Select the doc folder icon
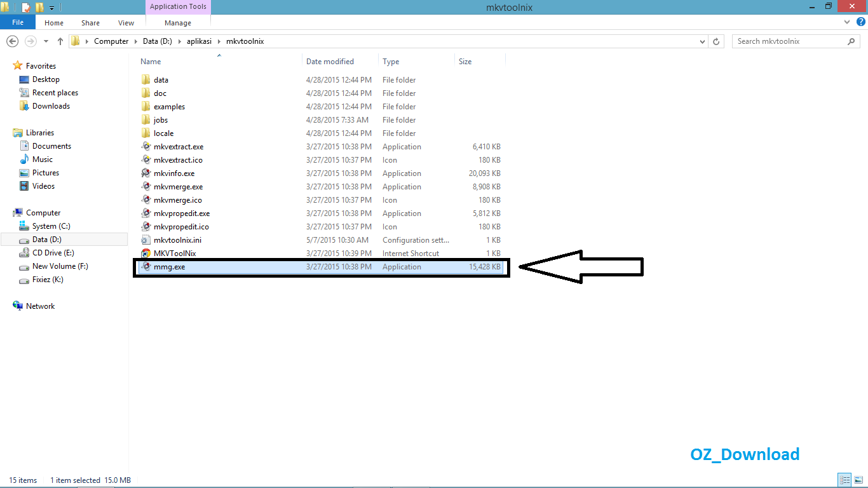This screenshot has width=868, height=488. [x=146, y=93]
